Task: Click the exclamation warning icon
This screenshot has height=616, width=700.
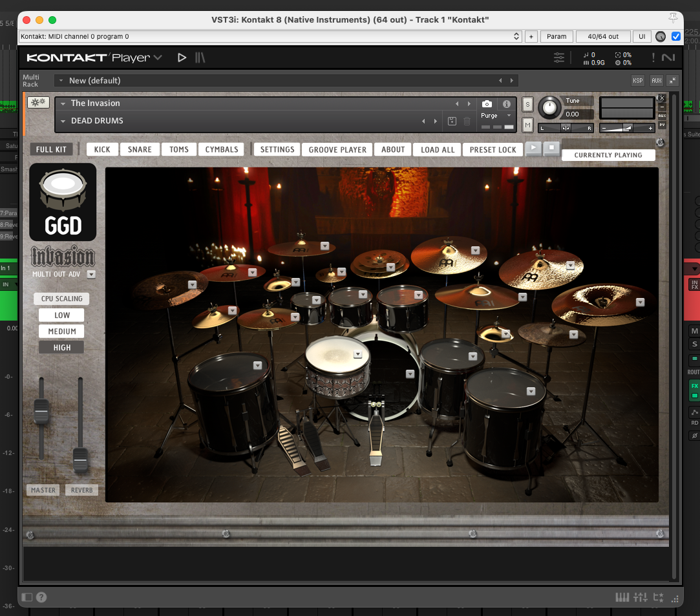Action: (653, 58)
